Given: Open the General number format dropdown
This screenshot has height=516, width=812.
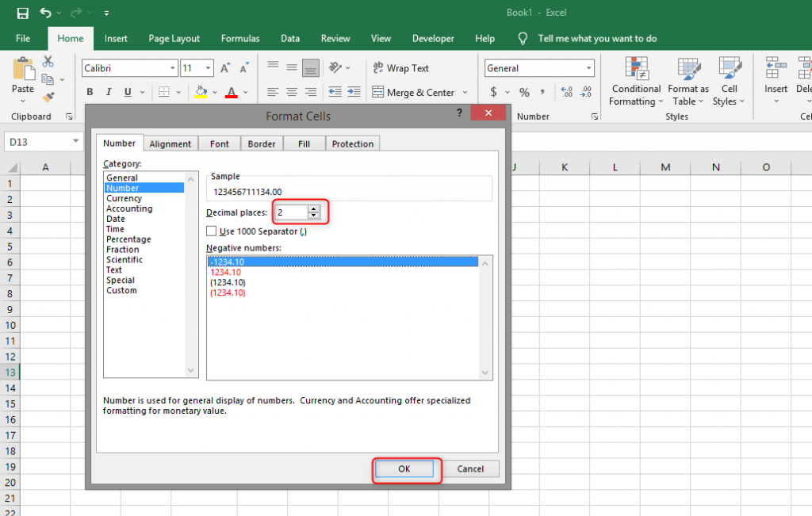Looking at the screenshot, I should pos(590,67).
